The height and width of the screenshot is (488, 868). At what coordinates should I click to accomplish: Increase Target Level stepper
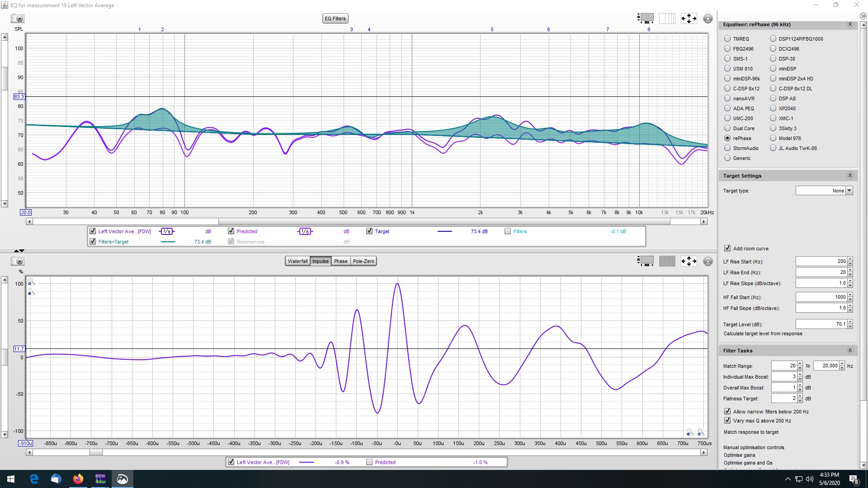(850, 322)
